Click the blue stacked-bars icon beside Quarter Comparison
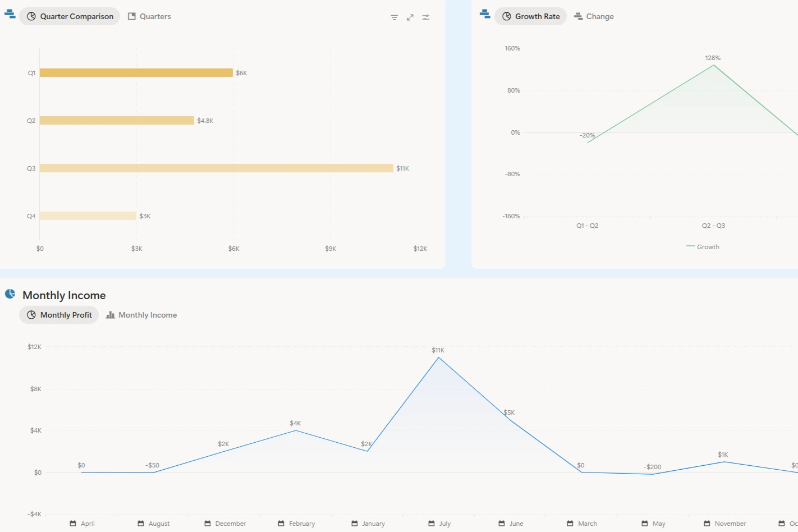The height and width of the screenshot is (532, 798). click(10, 14)
